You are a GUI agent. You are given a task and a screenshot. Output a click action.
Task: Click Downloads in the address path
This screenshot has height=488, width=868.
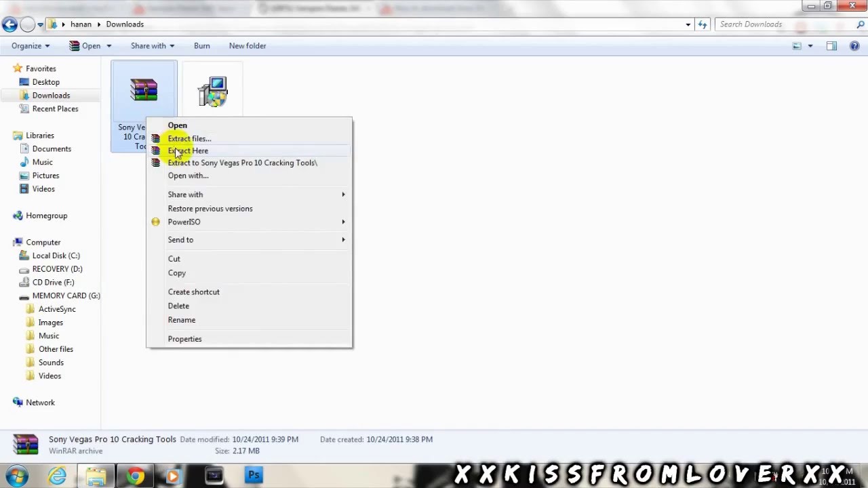click(x=125, y=24)
